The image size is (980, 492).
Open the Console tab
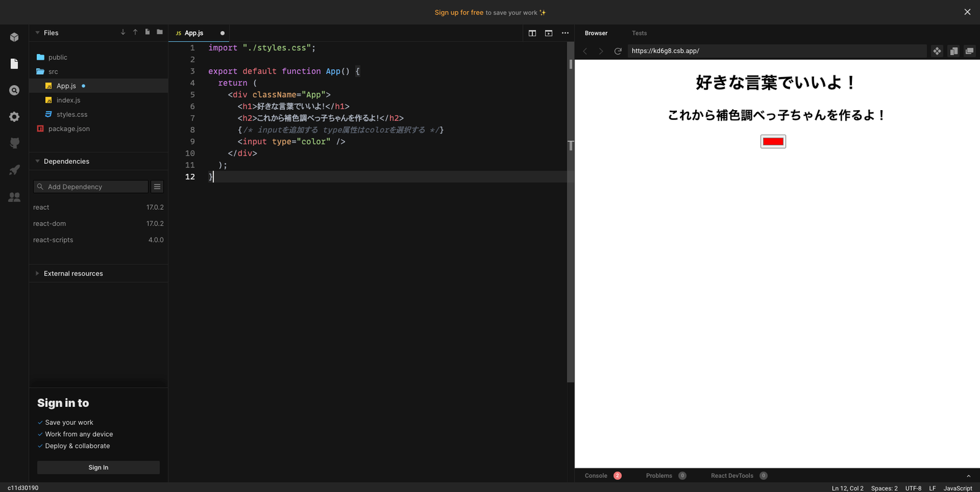pyautogui.click(x=603, y=475)
